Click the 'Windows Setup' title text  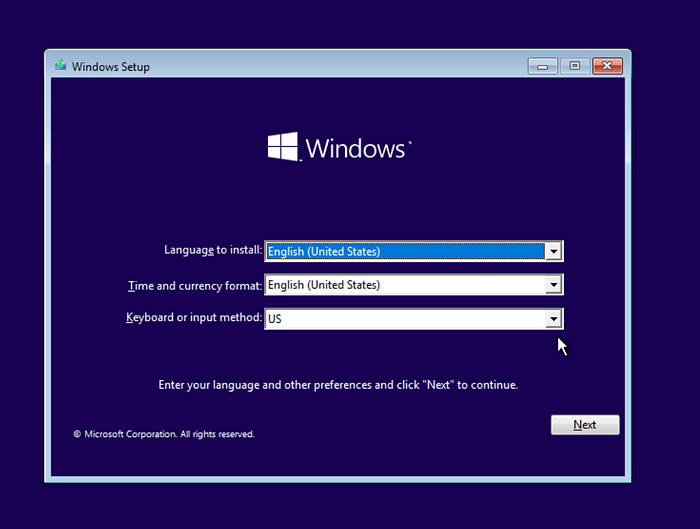111,67
